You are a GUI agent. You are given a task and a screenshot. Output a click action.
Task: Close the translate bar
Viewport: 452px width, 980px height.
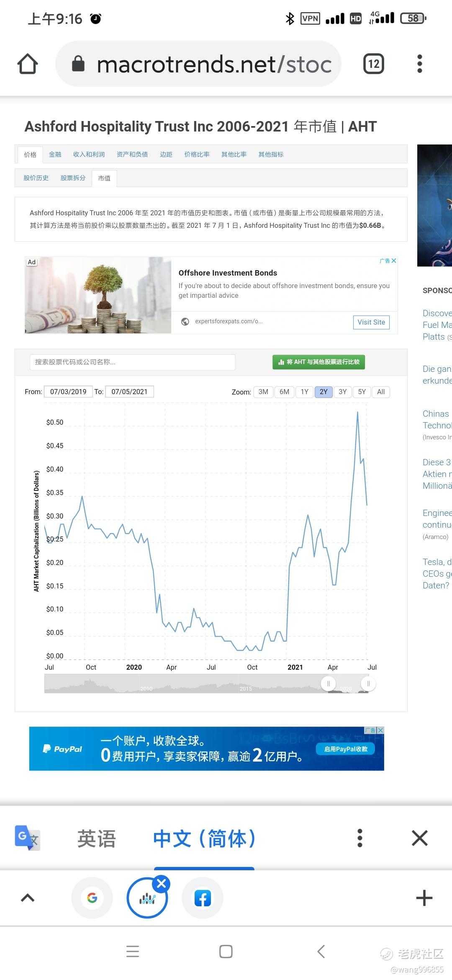pyautogui.click(x=420, y=838)
